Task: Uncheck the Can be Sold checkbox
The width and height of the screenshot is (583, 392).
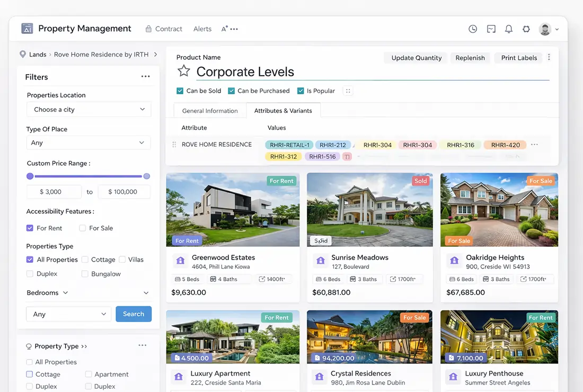Action: click(x=180, y=91)
